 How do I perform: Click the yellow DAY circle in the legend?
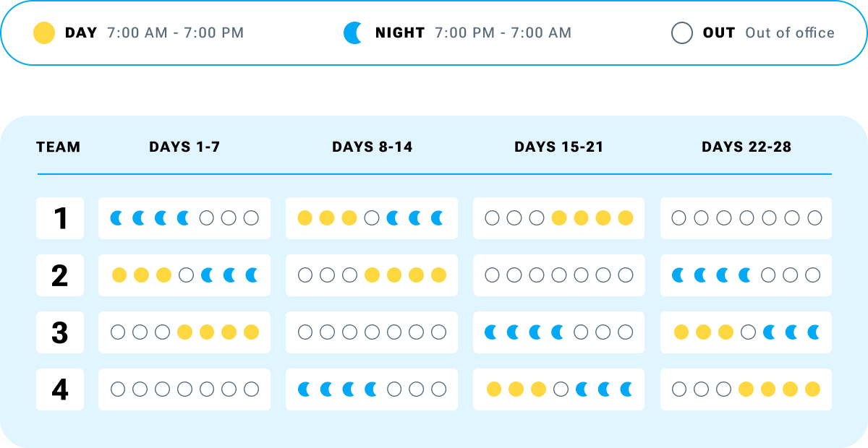pos(44,33)
